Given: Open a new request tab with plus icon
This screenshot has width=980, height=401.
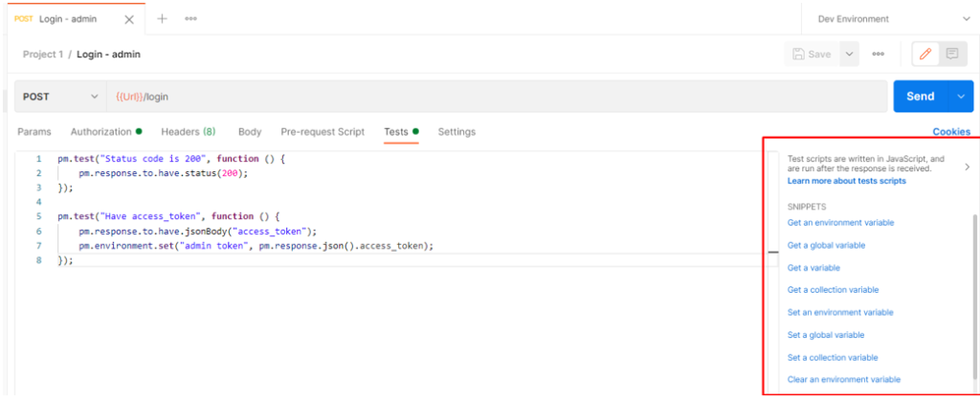Looking at the screenshot, I should click(x=162, y=18).
